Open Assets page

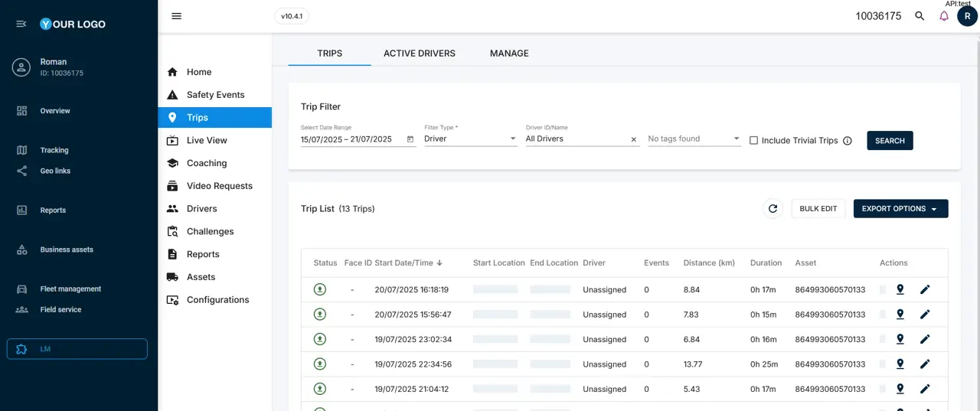click(x=214, y=277)
